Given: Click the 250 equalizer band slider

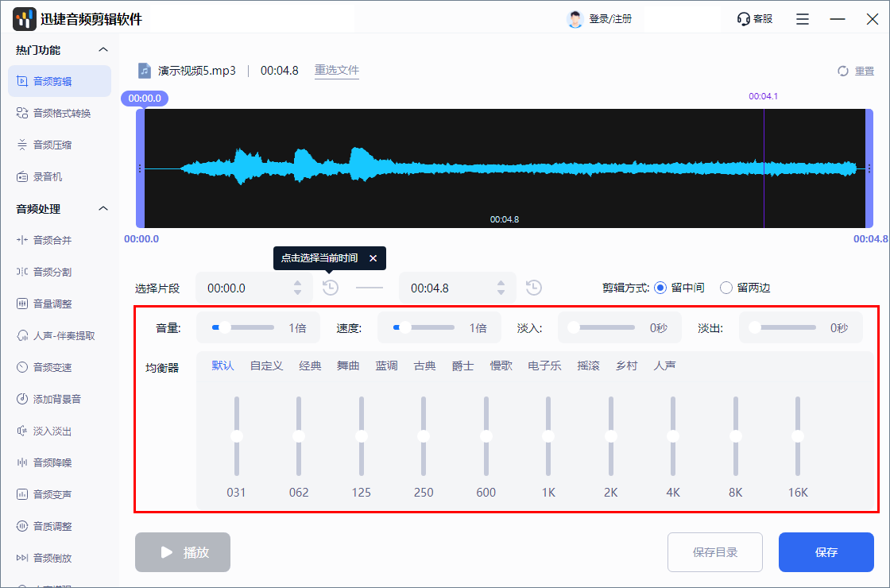Looking at the screenshot, I should coord(424,436).
